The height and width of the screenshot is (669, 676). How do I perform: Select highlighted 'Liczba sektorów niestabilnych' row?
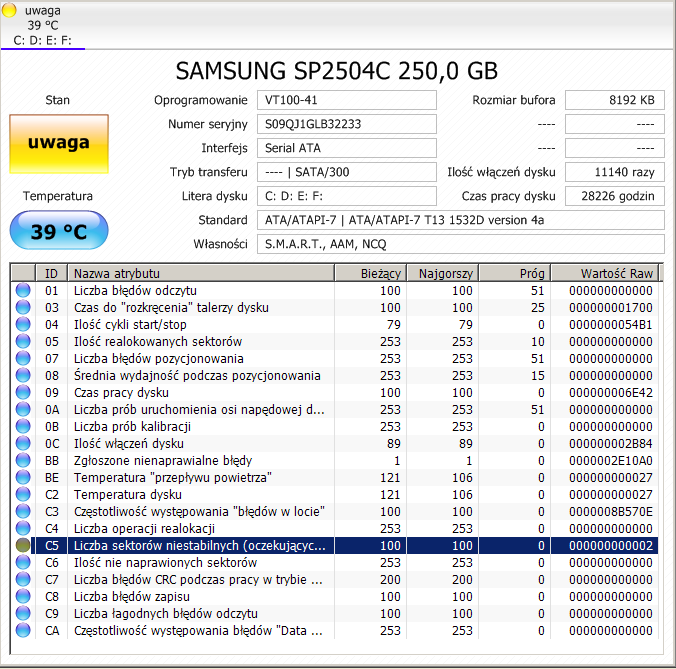(x=335, y=545)
